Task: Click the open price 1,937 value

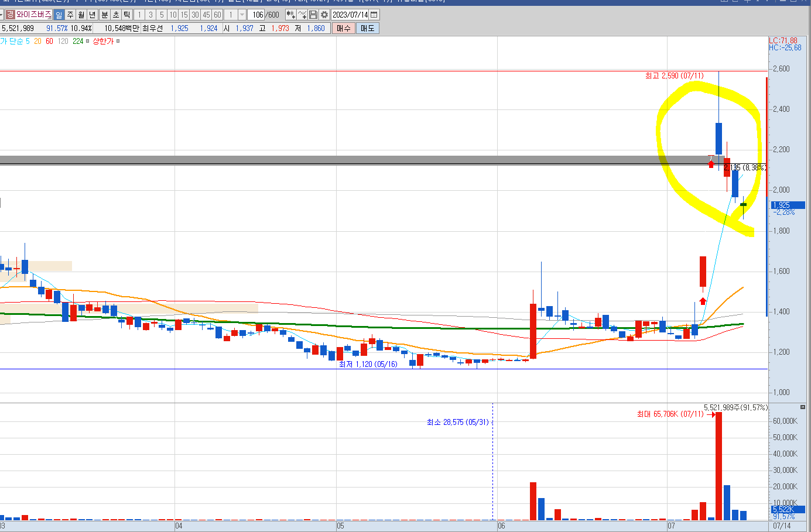Action: click(244, 28)
